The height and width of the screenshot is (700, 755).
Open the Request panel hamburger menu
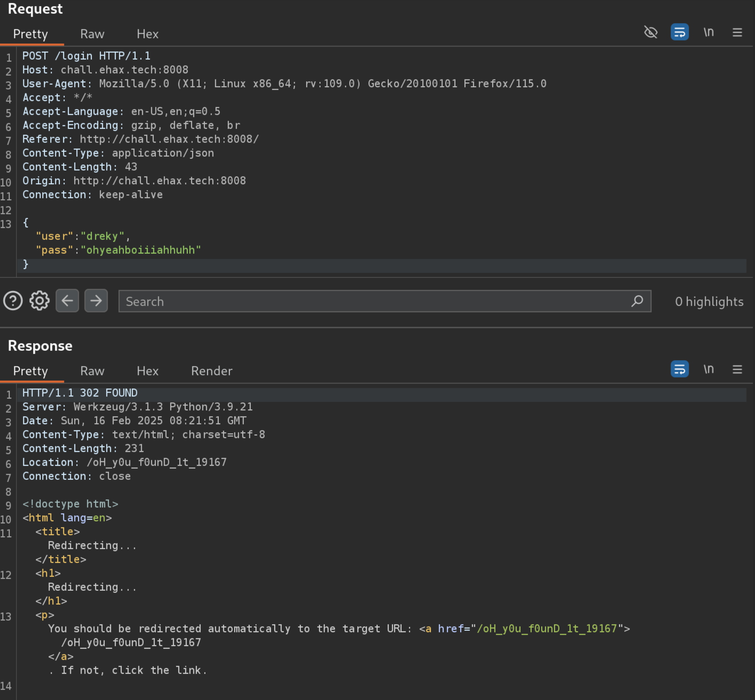coord(737,33)
